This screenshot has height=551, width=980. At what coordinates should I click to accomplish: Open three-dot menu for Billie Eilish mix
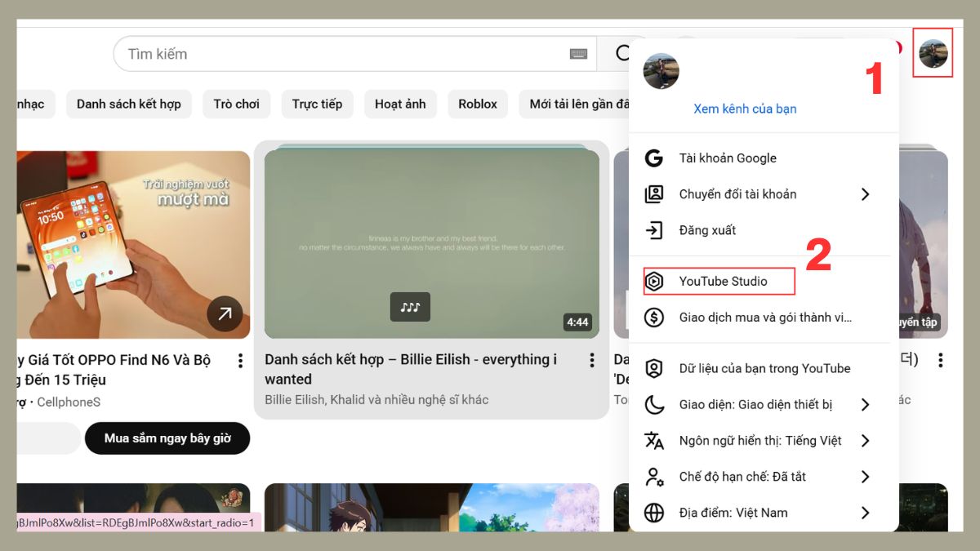pyautogui.click(x=591, y=360)
